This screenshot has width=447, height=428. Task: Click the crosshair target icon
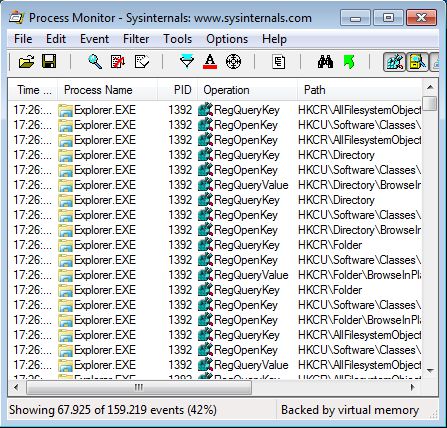[x=233, y=62]
